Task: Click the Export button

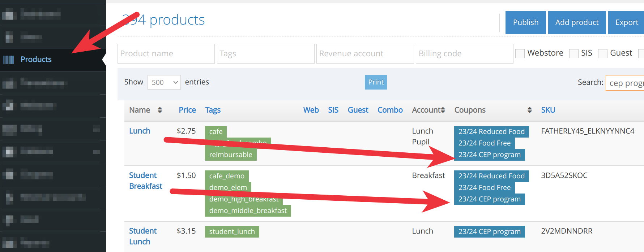Action: pyautogui.click(x=626, y=22)
